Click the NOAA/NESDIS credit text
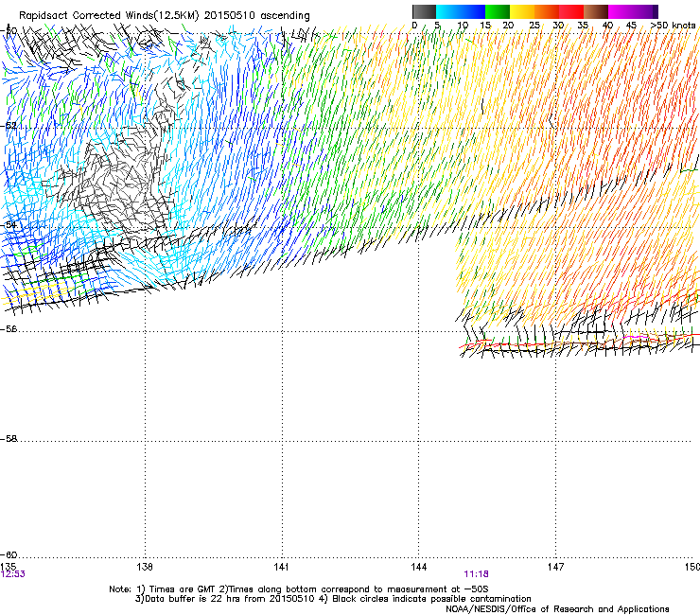 click(557, 608)
